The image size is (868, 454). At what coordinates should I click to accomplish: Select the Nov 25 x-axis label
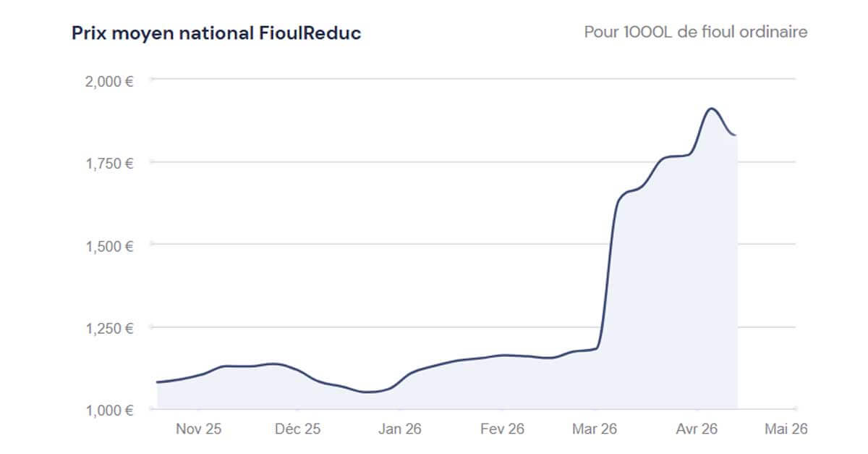tap(199, 429)
